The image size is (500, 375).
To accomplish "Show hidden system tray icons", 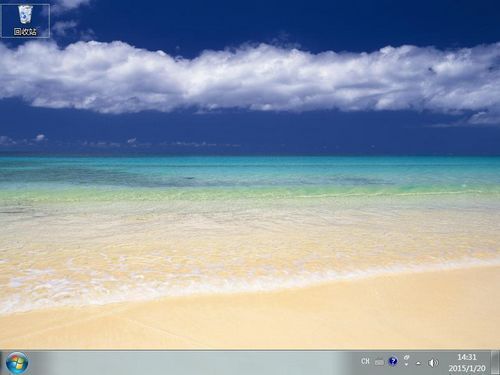I will pyautogui.click(x=418, y=363).
